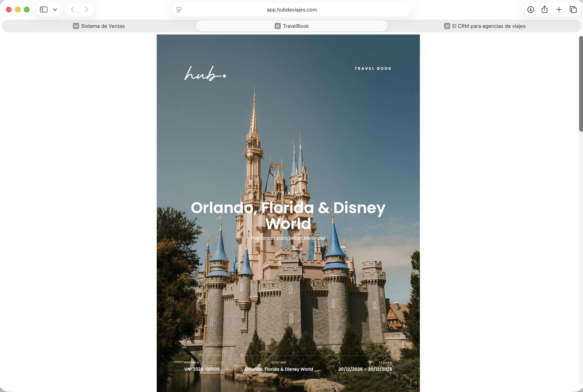
Task: Click the page vertical scrollbar thumb
Action: coord(581,84)
